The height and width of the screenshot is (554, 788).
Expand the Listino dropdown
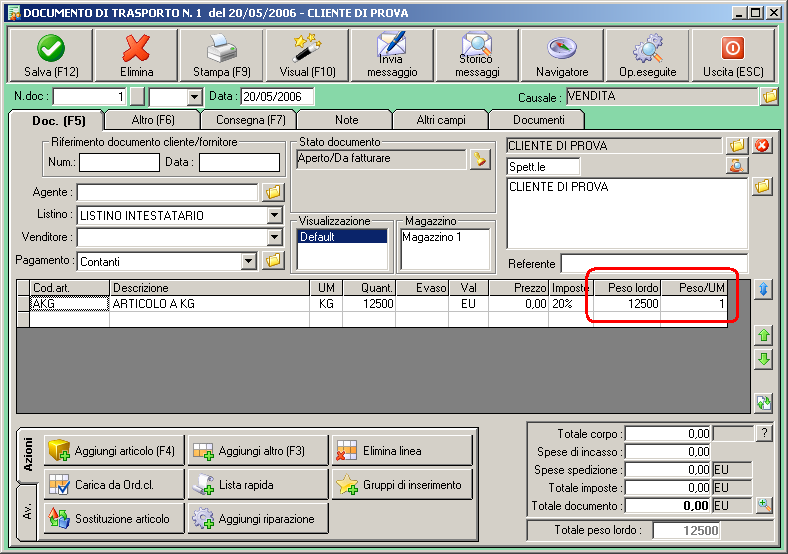pos(274,216)
